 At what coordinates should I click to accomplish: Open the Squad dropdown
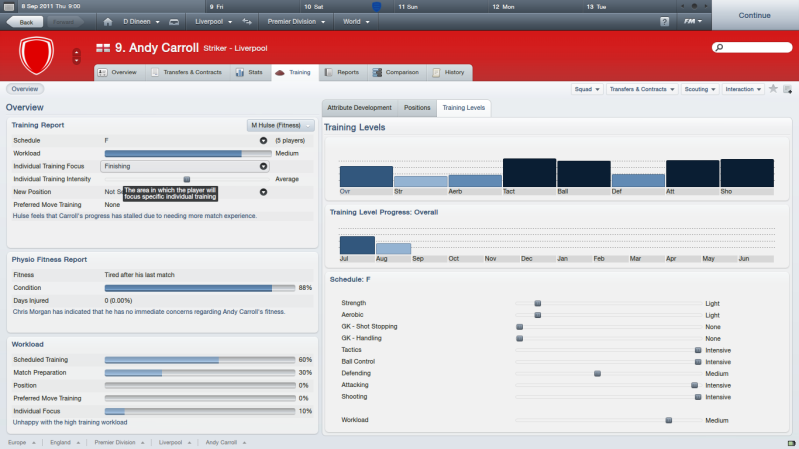click(587, 89)
